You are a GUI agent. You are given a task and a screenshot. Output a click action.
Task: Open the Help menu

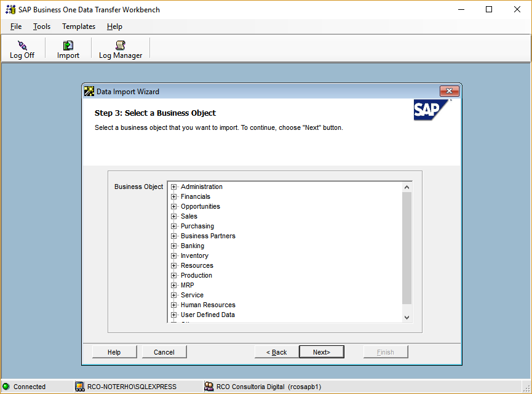click(114, 26)
